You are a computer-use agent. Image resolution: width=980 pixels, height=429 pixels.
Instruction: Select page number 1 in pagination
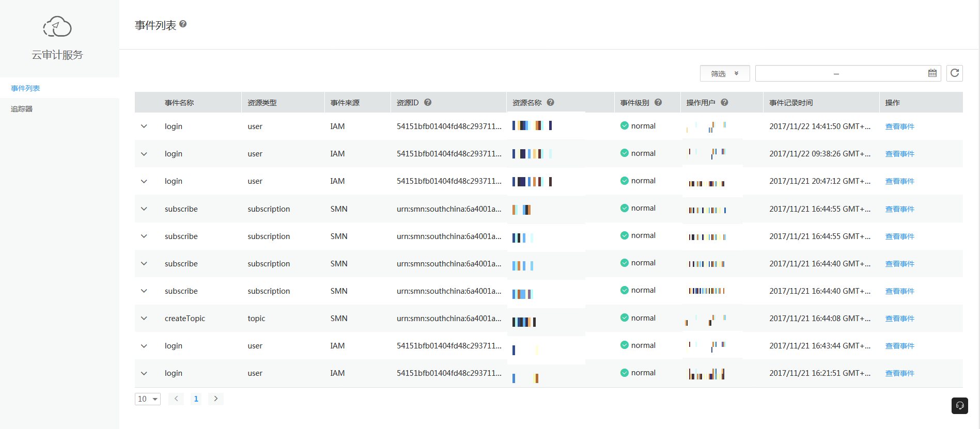coord(196,399)
